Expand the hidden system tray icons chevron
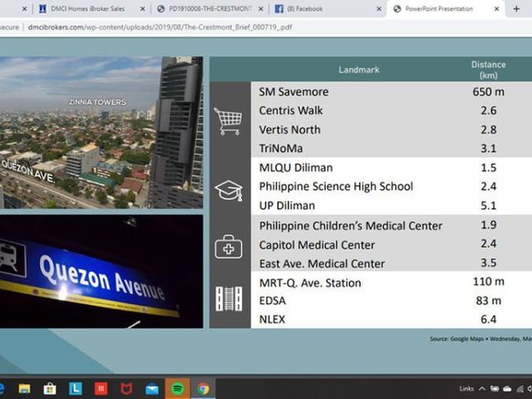532x399 pixels. point(482,389)
